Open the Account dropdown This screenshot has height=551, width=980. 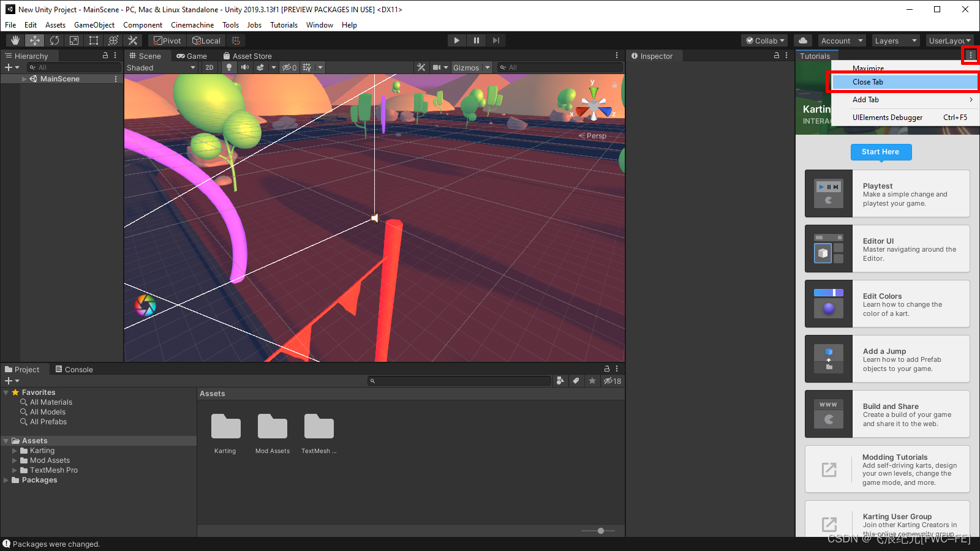[842, 40]
